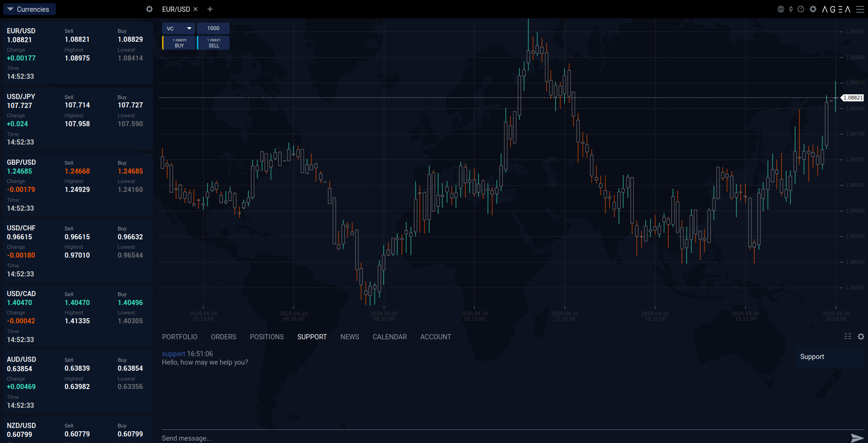Viewport: 868px width, 443px height.
Task: Close the EUR/USD chart tab
Action: point(195,9)
